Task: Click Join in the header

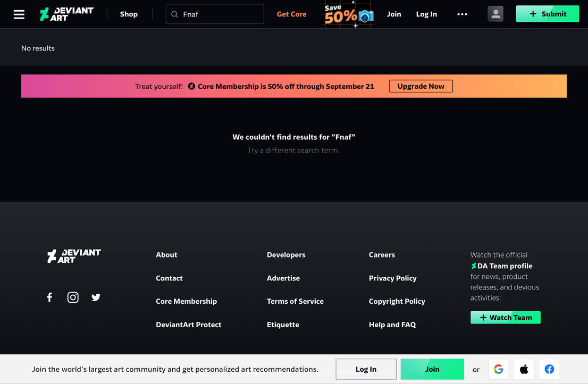Action: 394,14
